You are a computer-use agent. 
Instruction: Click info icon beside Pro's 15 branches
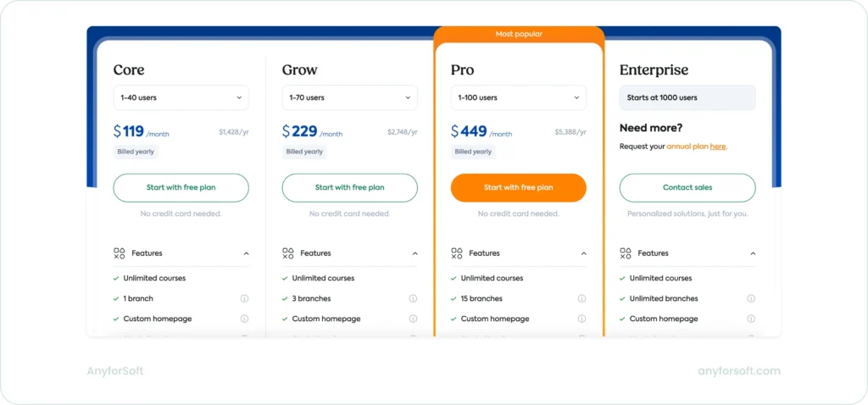[581, 298]
